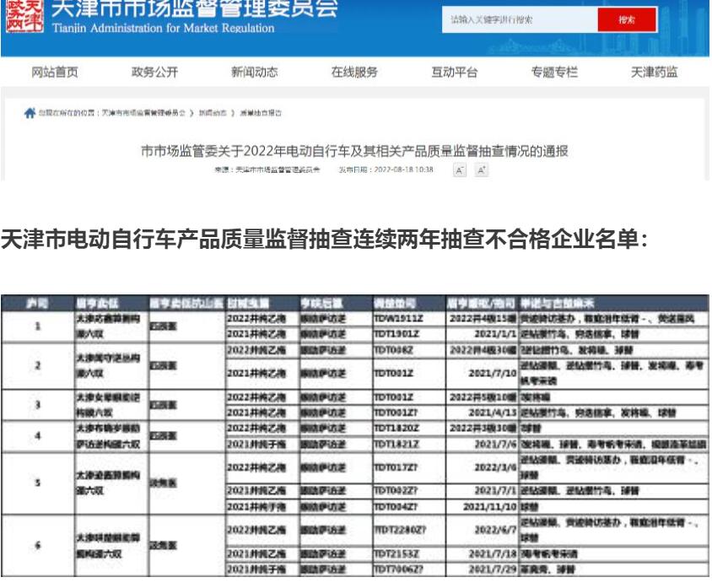The width and height of the screenshot is (712, 588).
Task: Click 天津市市场监督管理委员会 breadcrumb link
Action: click(x=143, y=113)
